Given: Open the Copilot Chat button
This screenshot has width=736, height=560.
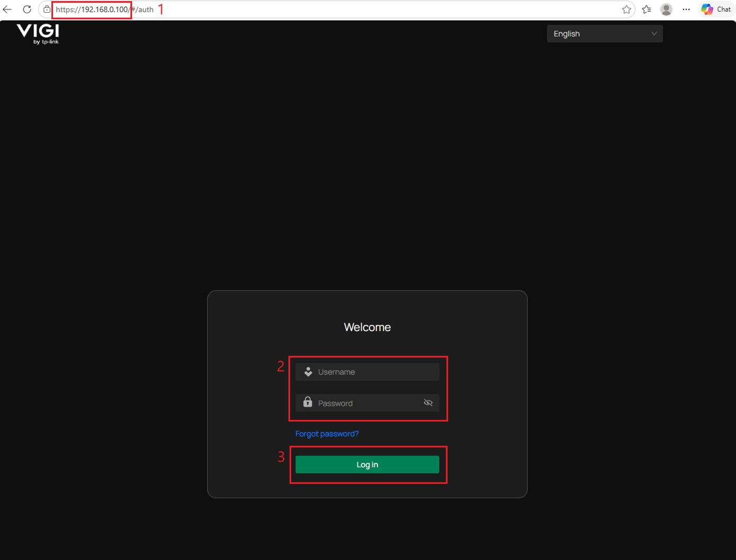Looking at the screenshot, I should [x=716, y=10].
